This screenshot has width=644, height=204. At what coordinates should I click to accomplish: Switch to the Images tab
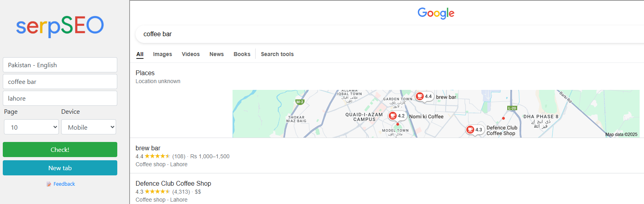point(162,54)
